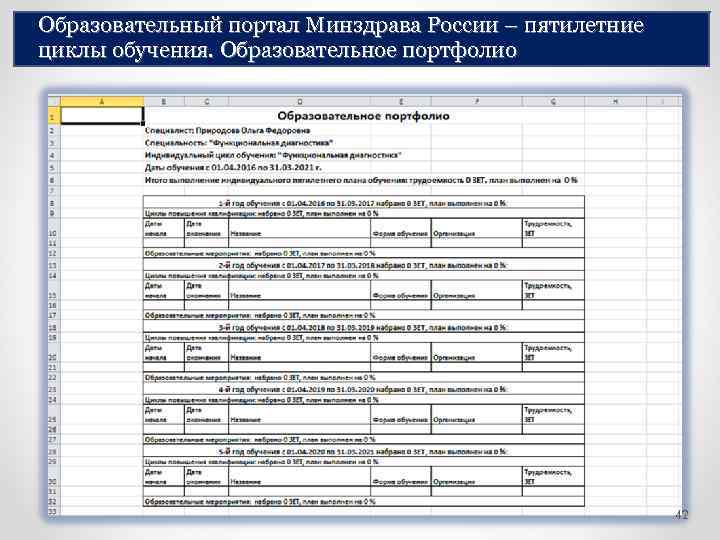Click "Организация" cell of 2nd year table
The height and width of the screenshot is (540, 720).
coord(477,291)
